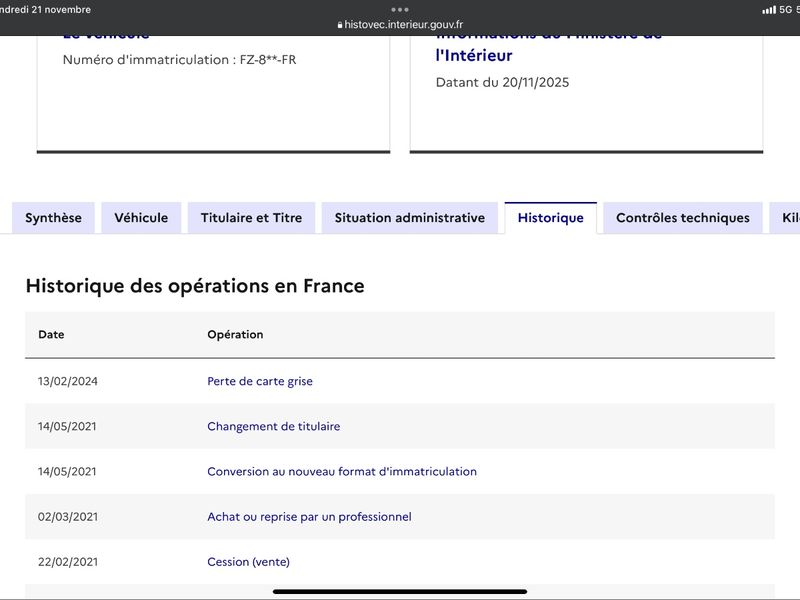This screenshot has height=600, width=800.
Task: Open the Situation administrative tab
Action: [409, 218]
